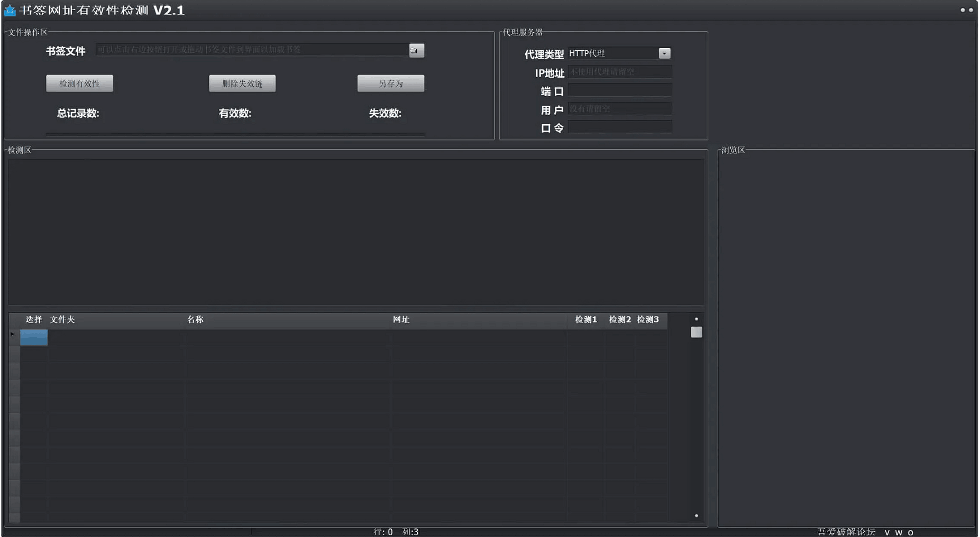This screenshot has height=537, width=980.
Task: Click the scrollbar thumb beside the results table
Action: [x=696, y=332]
